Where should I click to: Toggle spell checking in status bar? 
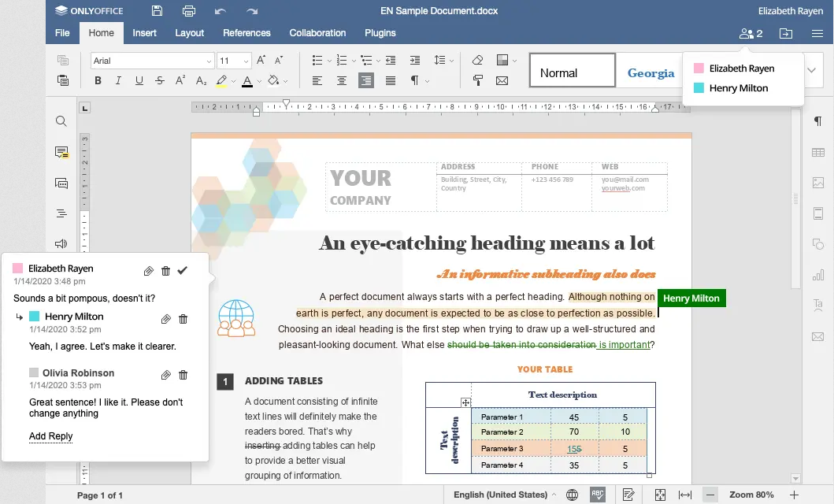click(x=598, y=495)
